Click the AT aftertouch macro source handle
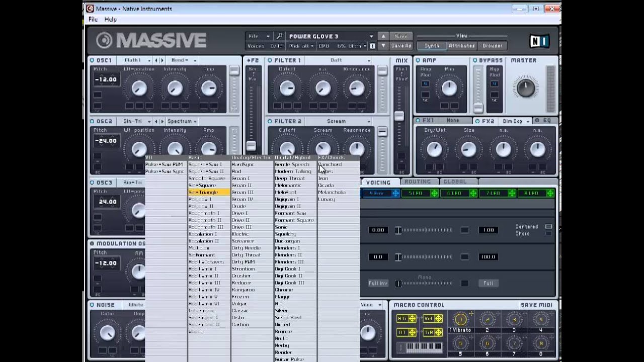Viewport: 644px width, 362px height. coord(413,332)
